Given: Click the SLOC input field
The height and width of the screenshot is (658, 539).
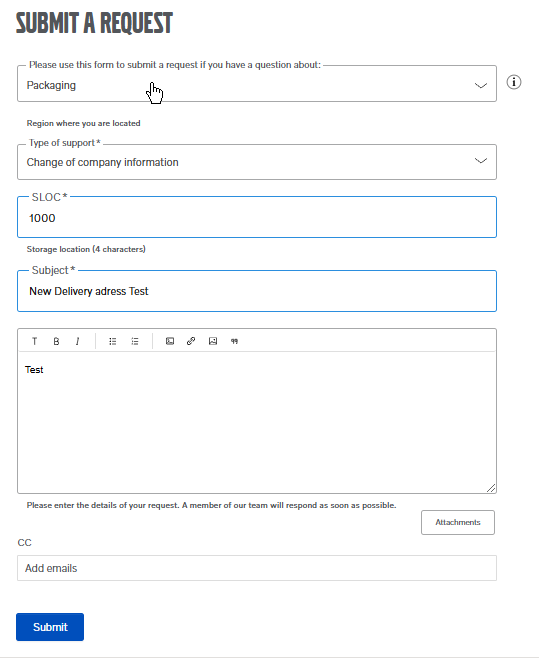Looking at the screenshot, I should (257, 217).
